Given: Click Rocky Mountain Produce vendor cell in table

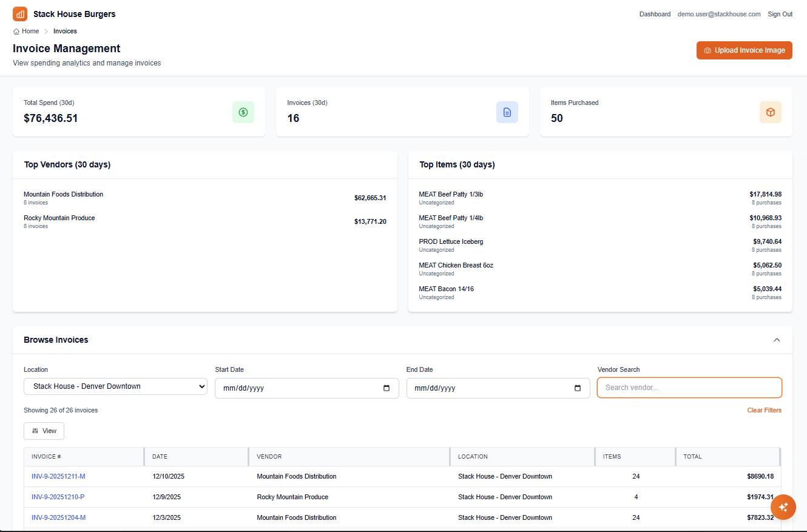Looking at the screenshot, I should pyautogui.click(x=292, y=497).
